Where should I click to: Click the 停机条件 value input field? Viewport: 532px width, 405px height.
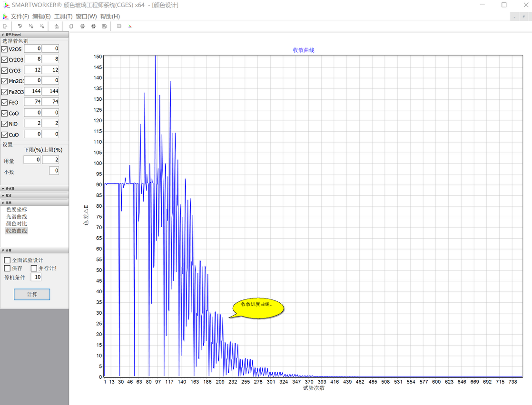(x=36, y=277)
